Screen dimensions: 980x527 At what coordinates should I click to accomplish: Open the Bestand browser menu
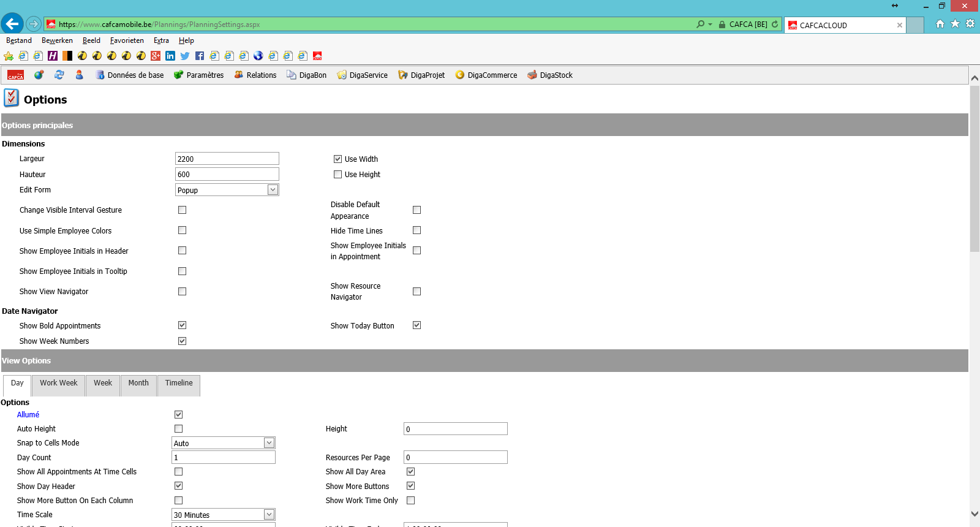click(19, 40)
